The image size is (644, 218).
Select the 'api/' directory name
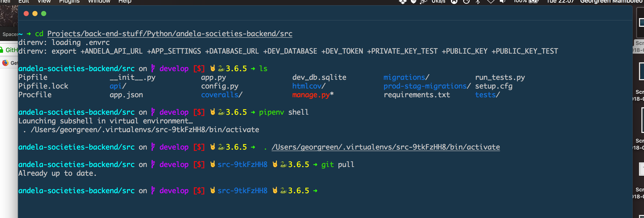[118, 86]
